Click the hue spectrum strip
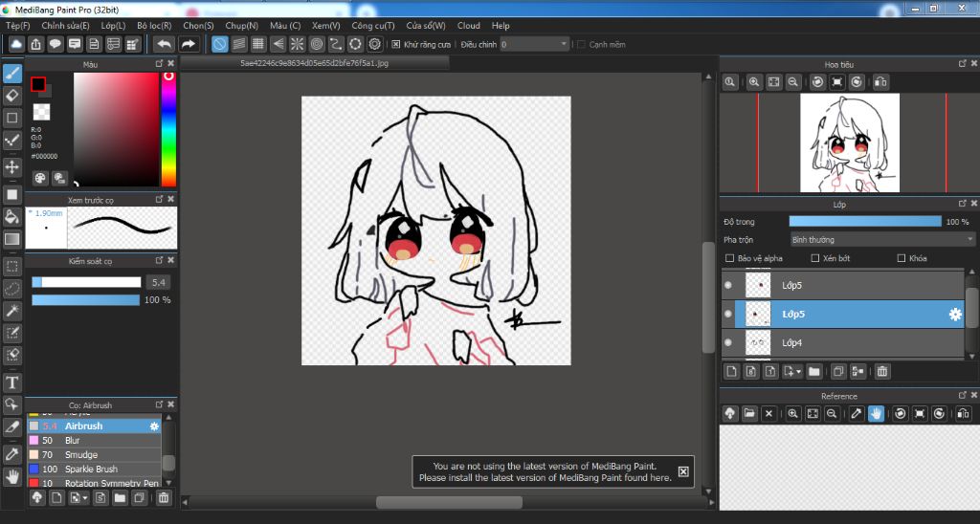Screen dimensions: 980x524 tap(168, 130)
